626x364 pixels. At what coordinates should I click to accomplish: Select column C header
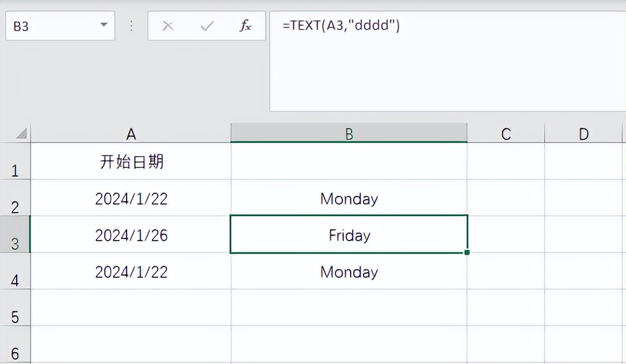pyautogui.click(x=506, y=134)
